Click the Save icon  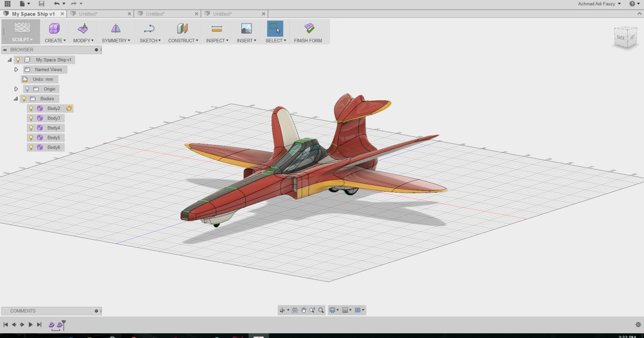pos(41,4)
